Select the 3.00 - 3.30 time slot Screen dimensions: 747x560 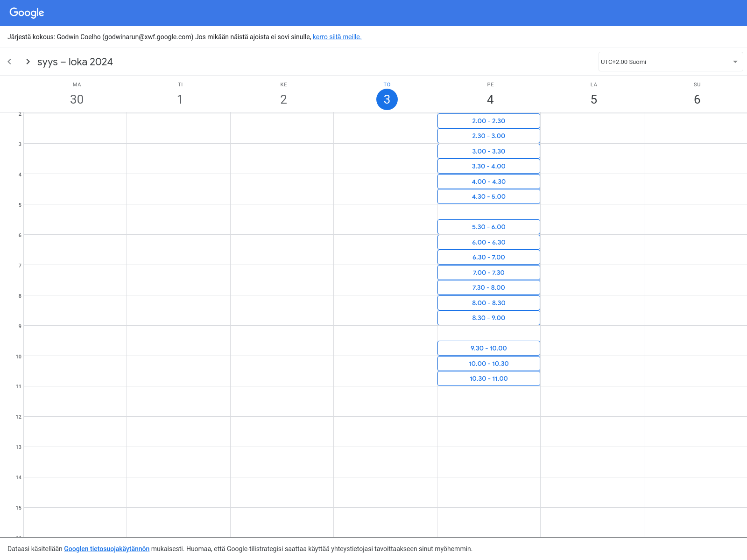[x=489, y=151]
